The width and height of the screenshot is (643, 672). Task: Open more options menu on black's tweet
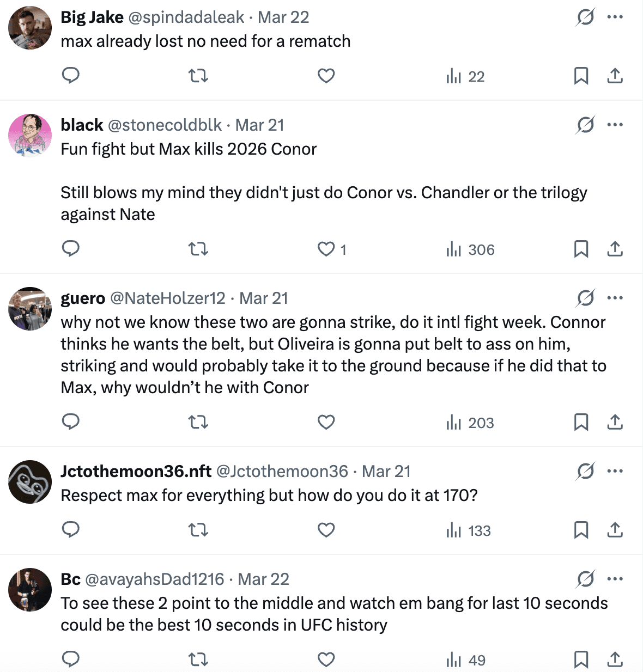[615, 125]
